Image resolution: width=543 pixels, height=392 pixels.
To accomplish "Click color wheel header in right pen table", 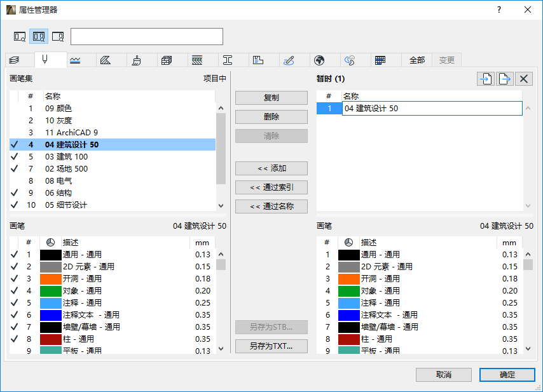I will [x=348, y=243].
